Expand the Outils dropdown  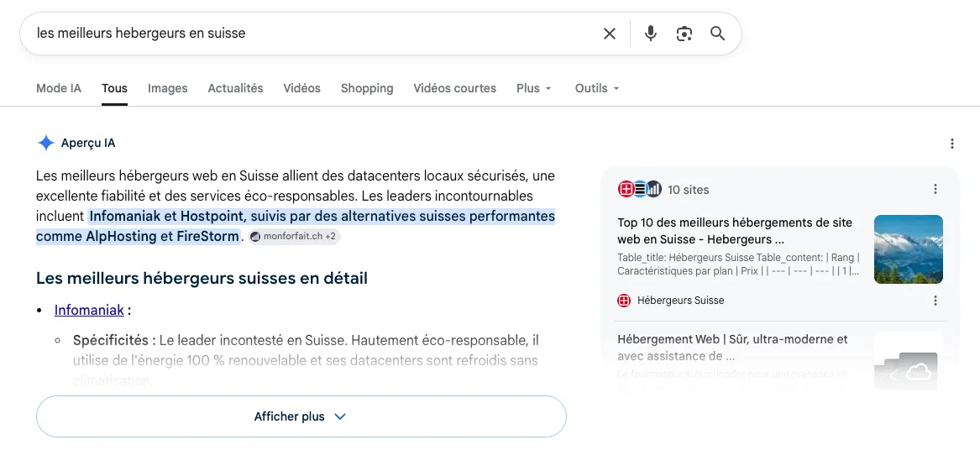coord(597,88)
